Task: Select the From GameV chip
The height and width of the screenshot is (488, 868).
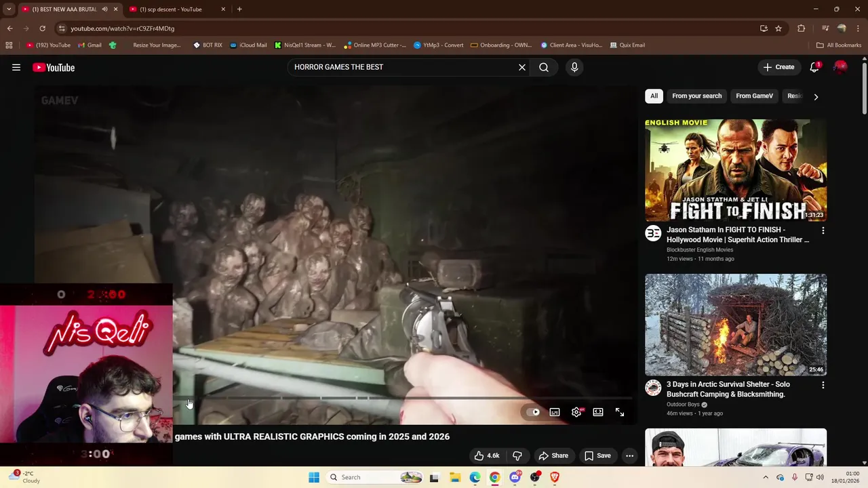Action: pos(754,96)
